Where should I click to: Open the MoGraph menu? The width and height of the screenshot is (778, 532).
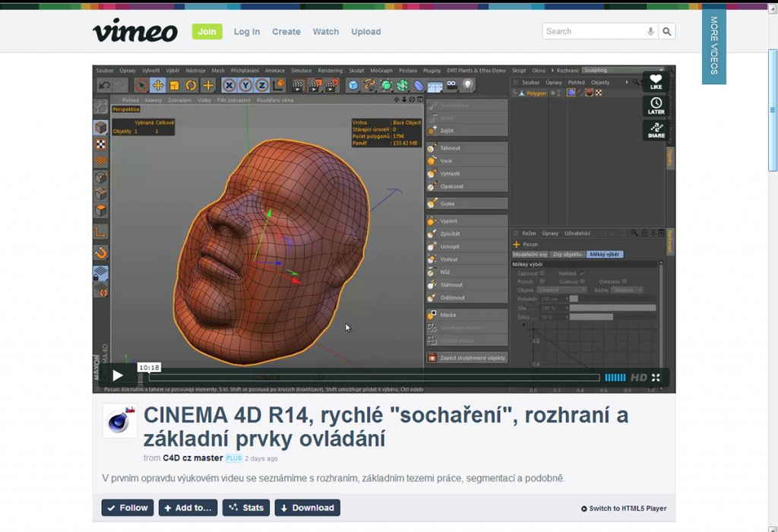[x=381, y=71]
